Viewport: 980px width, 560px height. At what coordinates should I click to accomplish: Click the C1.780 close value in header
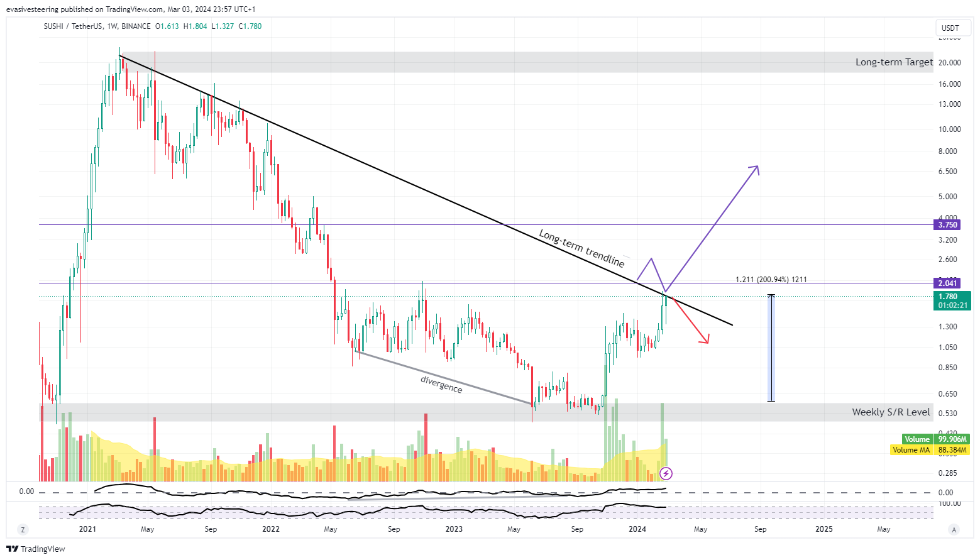[250, 26]
